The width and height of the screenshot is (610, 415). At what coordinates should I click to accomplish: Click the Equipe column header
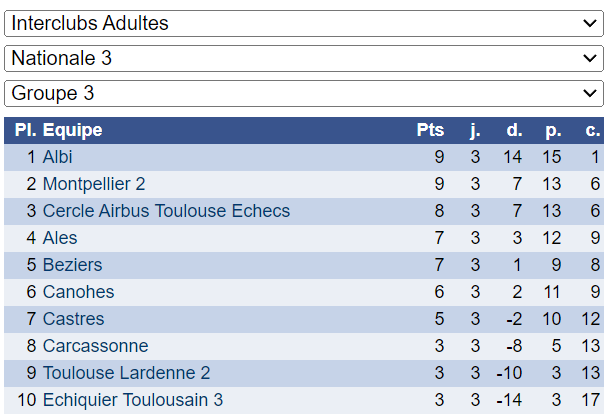72,130
